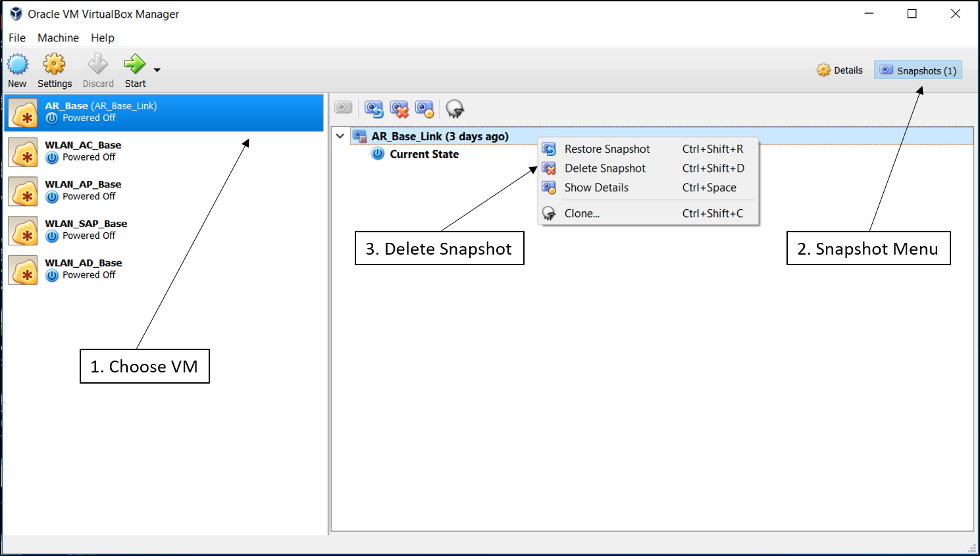Start the VM with green arrow
The image size is (980, 556).
(135, 64)
